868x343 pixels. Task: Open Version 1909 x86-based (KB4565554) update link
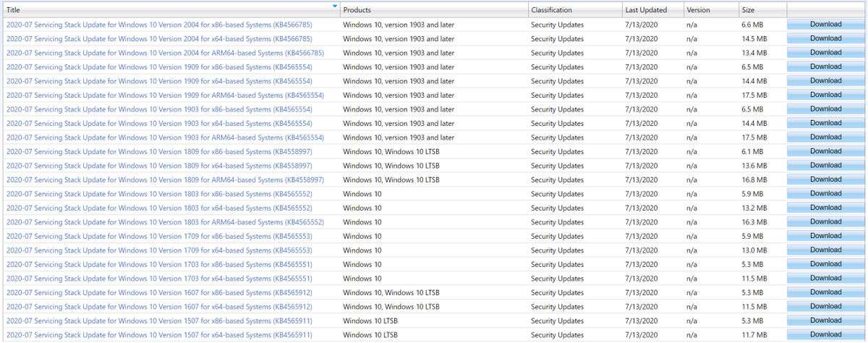(159, 67)
